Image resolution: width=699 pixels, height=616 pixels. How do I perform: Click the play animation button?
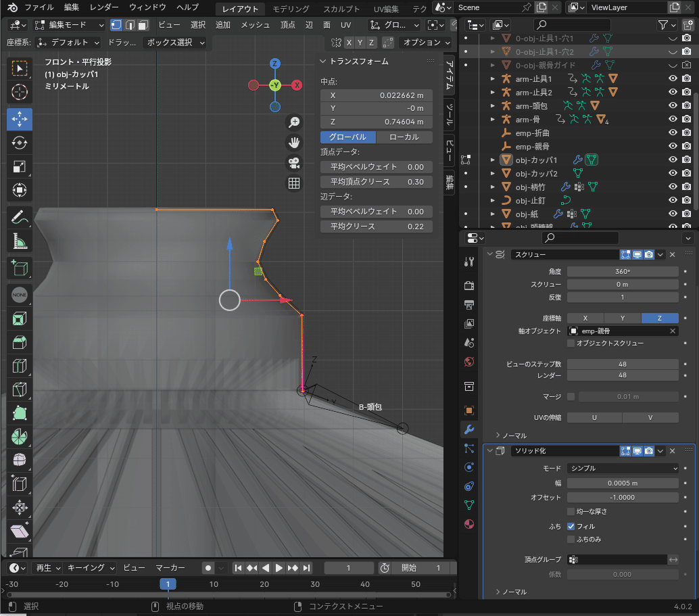click(x=279, y=568)
